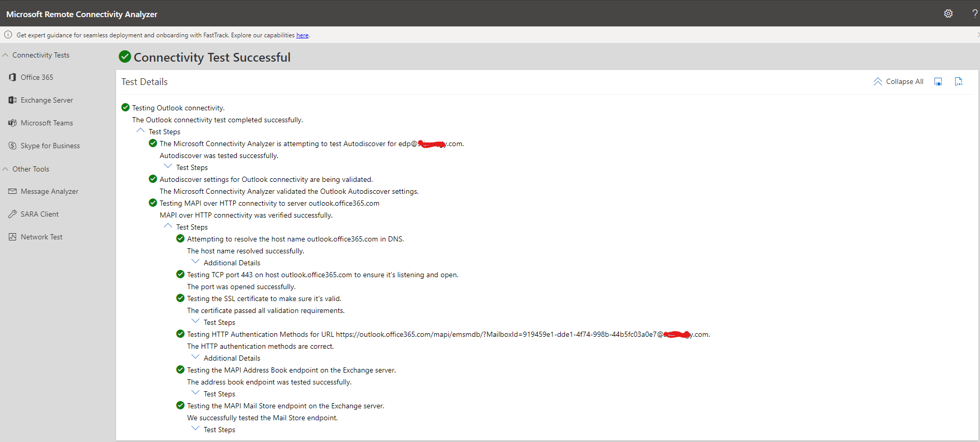Click green check next to Connectivity Test Successful
Screen dimensions: 980x442
pos(125,56)
